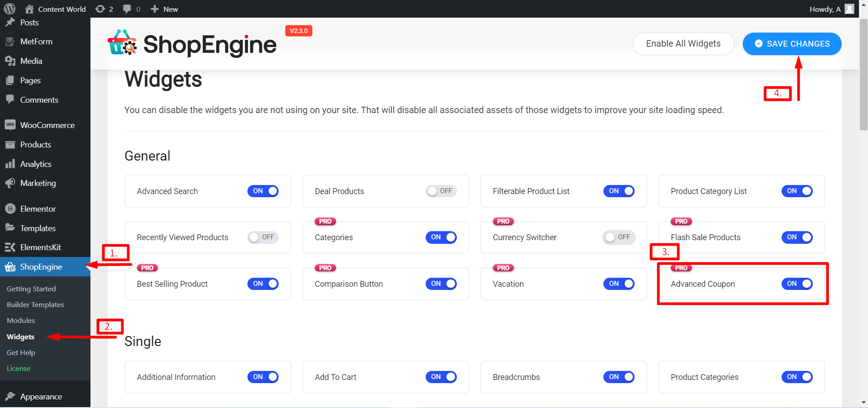Select Builder Templates in ShopEngine submenu
This screenshot has width=868, height=408.
[35, 304]
